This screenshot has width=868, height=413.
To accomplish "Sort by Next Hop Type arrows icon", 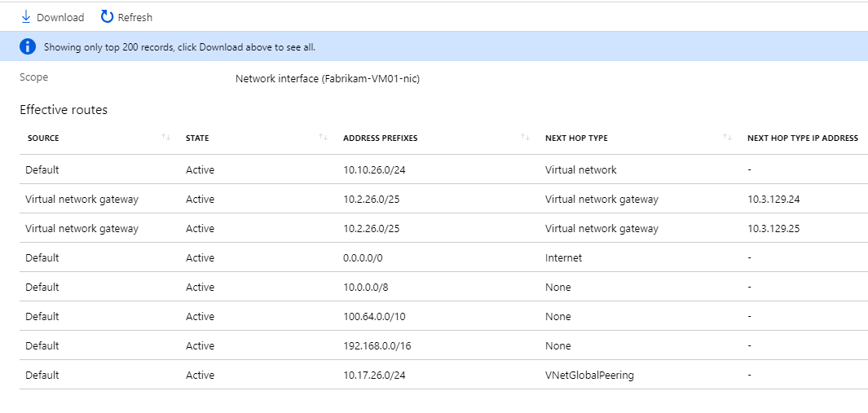I will tap(727, 138).
